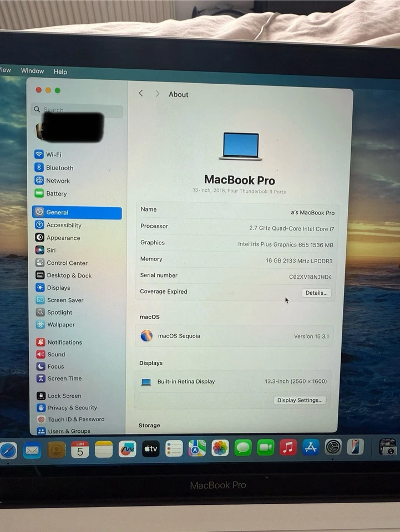Image resolution: width=400 pixels, height=532 pixels.
Task: Launch Freeform from the Dock
Action: click(128, 449)
